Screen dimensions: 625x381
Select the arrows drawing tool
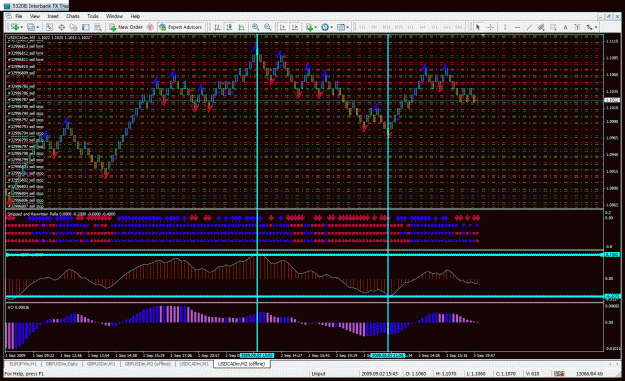589,27
